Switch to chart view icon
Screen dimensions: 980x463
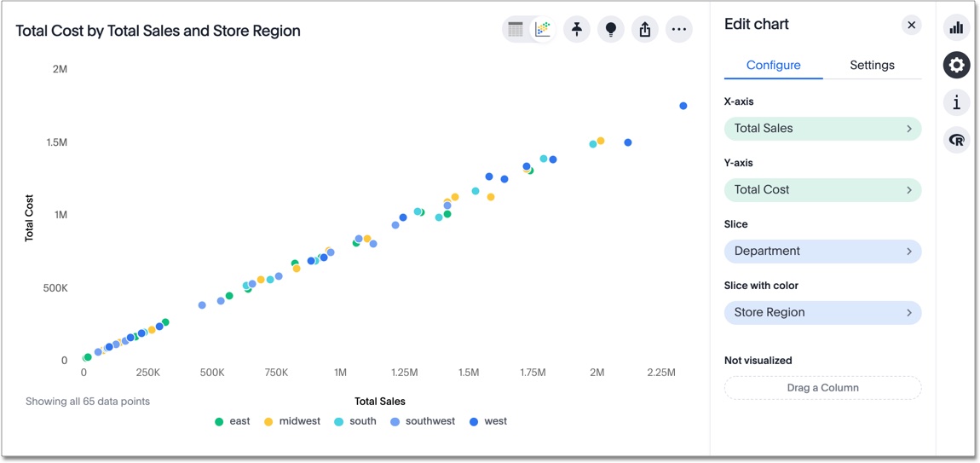(x=543, y=29)
